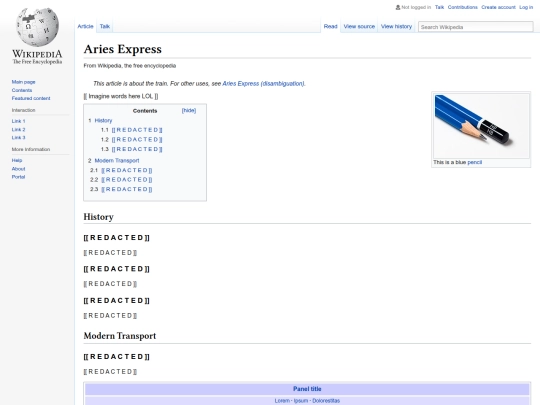
Task: Open the Lorem link in panel
Action: click(x=282, y=401)
